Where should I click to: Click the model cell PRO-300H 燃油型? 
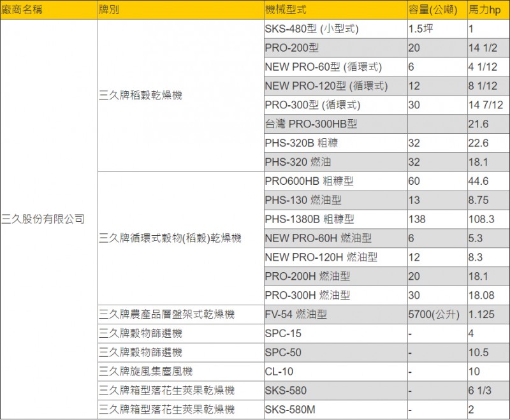pos(336,295)
